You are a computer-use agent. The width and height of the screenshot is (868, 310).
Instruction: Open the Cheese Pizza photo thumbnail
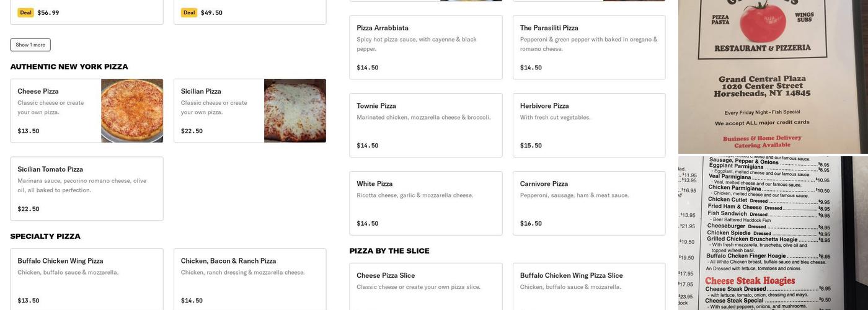pos(132,111)
